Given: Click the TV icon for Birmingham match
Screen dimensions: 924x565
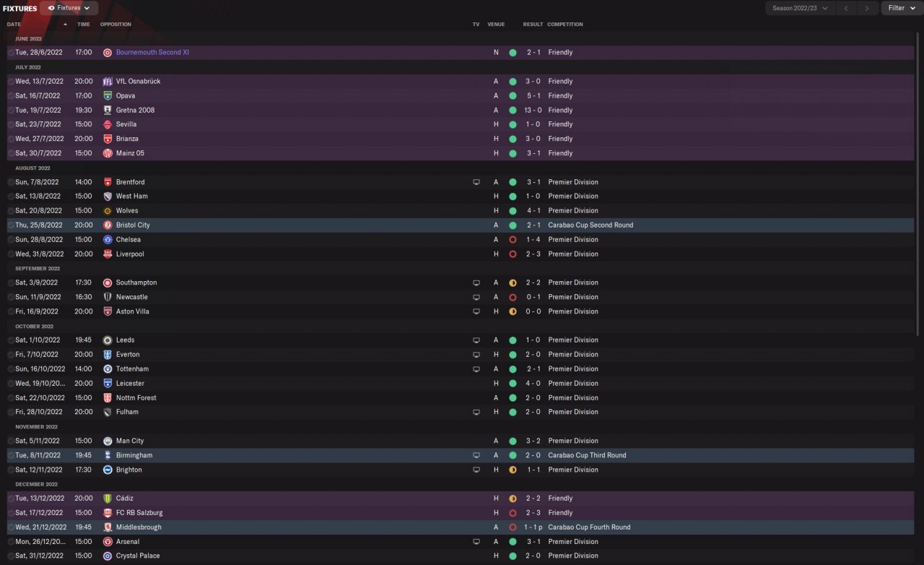Looking at the screenshot, I should click(476, 455).
